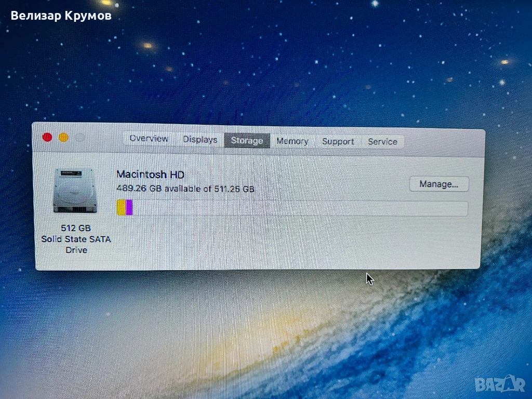
Task: Minimize window with the yellow button
Action: tap(63, 138)
